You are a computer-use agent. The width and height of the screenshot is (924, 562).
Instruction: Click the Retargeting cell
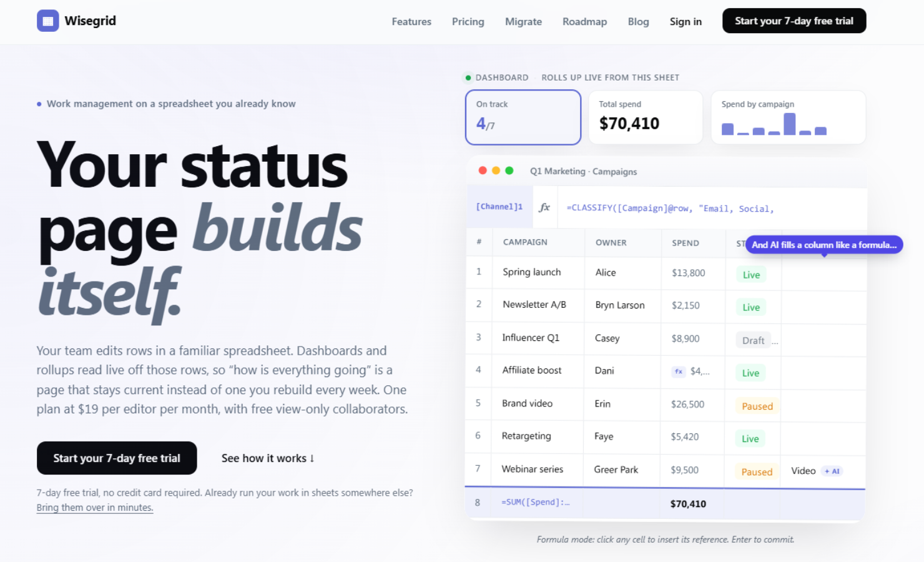click(x=538, y=436)
